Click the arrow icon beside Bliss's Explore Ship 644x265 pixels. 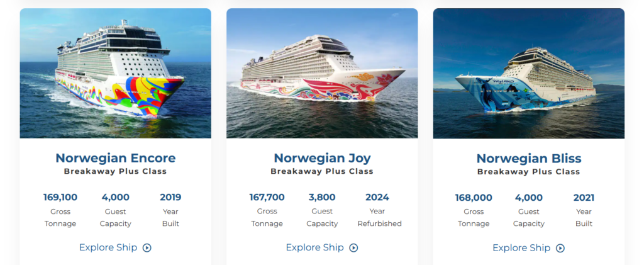[x=560, y=248]
